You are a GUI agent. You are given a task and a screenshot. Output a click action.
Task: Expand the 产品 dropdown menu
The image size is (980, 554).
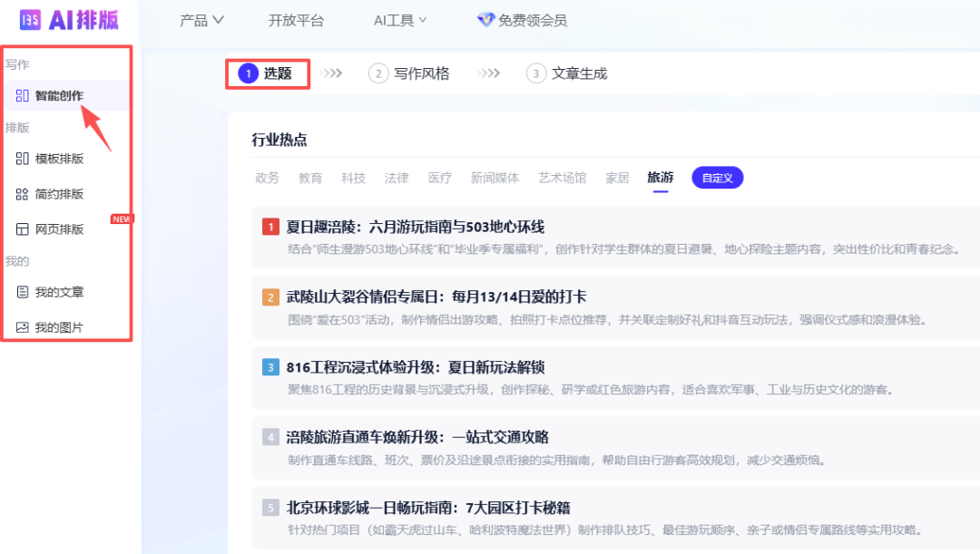201,21
